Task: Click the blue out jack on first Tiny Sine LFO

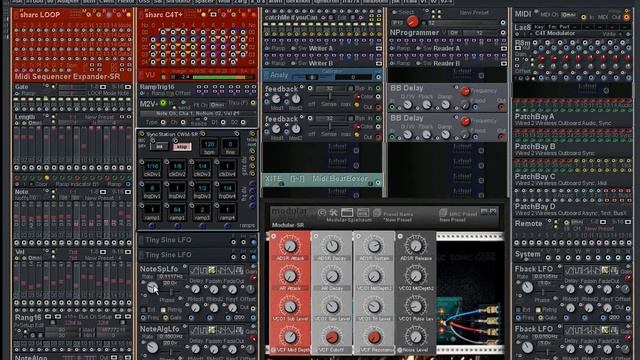Action: click(x=253, y=242)
